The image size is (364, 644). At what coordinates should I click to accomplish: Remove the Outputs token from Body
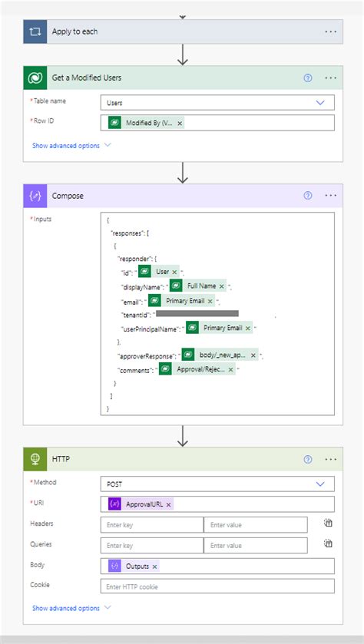pyautogui.click(x=154, y=566)
